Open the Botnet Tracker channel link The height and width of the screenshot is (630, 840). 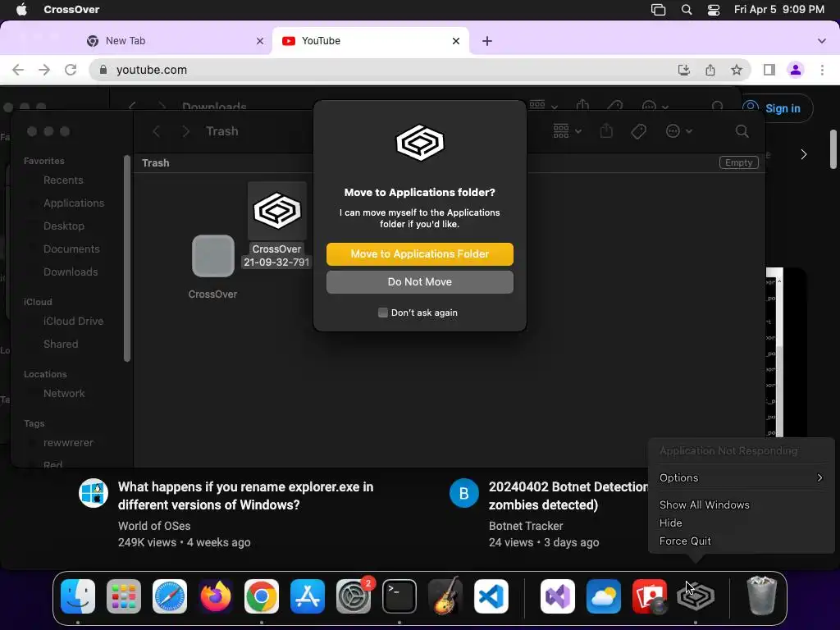tap(526, 526)
